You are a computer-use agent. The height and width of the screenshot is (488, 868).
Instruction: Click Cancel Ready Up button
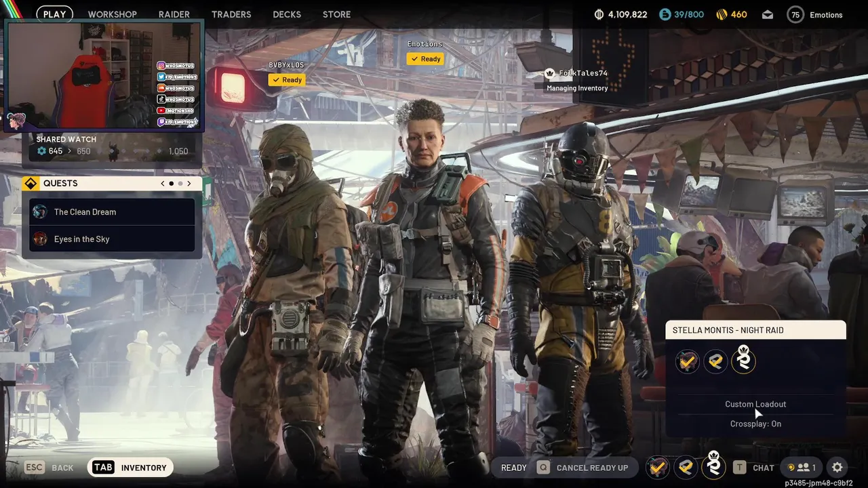click(583, 468)
